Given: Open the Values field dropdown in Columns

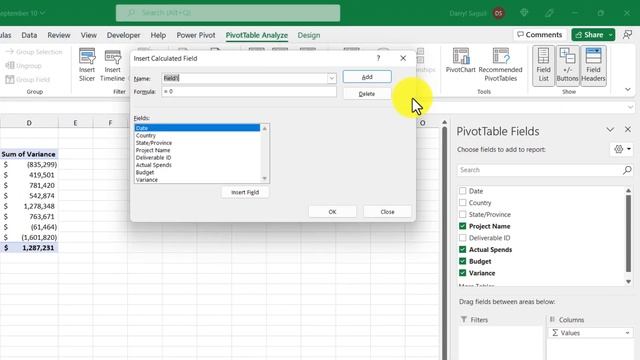Looking at the screenshot, I should 627,333.
